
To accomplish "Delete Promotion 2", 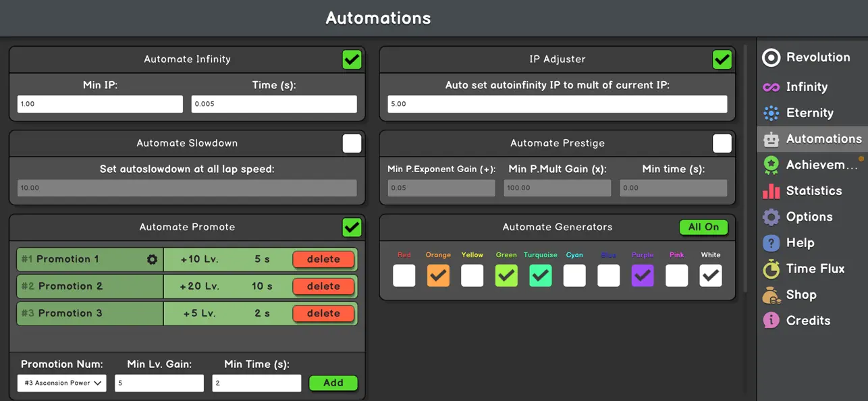I will click(x=323, y=286).
